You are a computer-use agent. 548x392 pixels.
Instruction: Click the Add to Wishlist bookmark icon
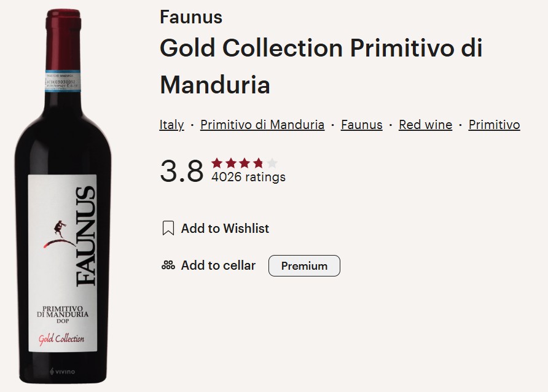pos(168,229)
